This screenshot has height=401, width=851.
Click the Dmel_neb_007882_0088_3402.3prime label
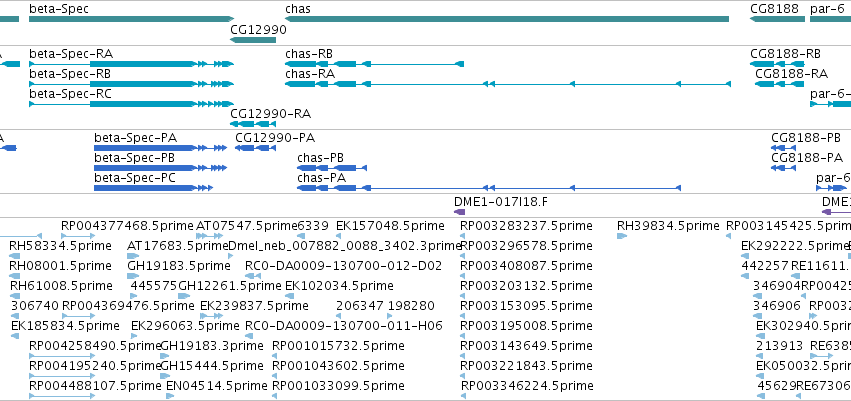(x=345, y=246)
